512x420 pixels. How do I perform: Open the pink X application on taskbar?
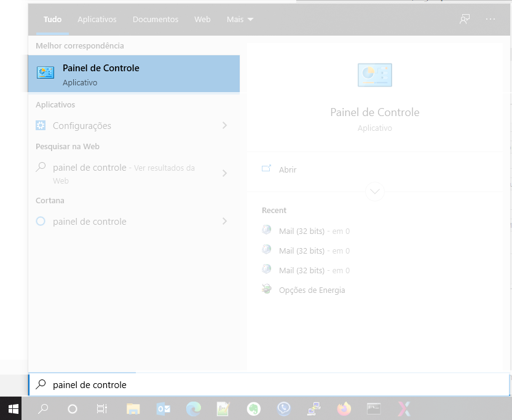(x=404, y=408)
